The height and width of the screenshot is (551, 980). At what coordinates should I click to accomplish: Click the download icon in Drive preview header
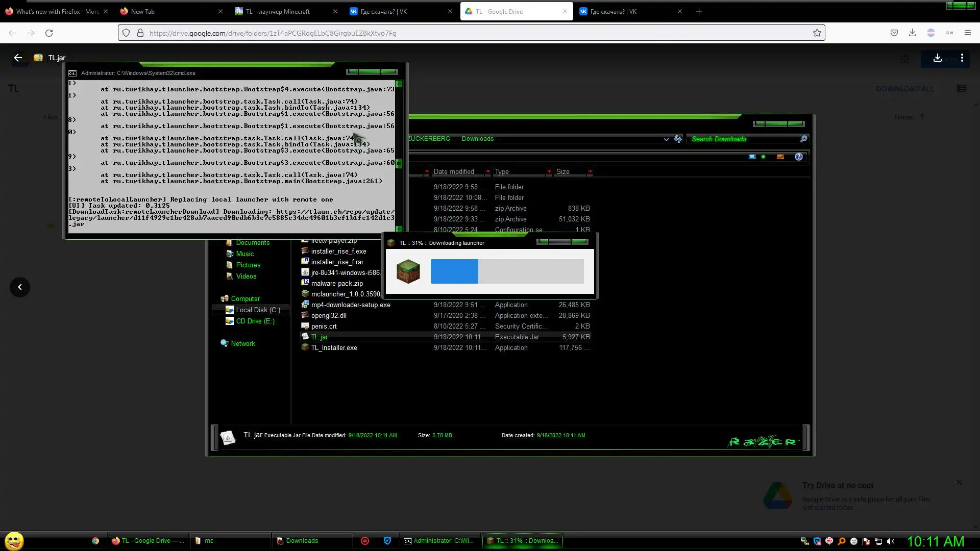pyautogui.click(x=937, y=58)
